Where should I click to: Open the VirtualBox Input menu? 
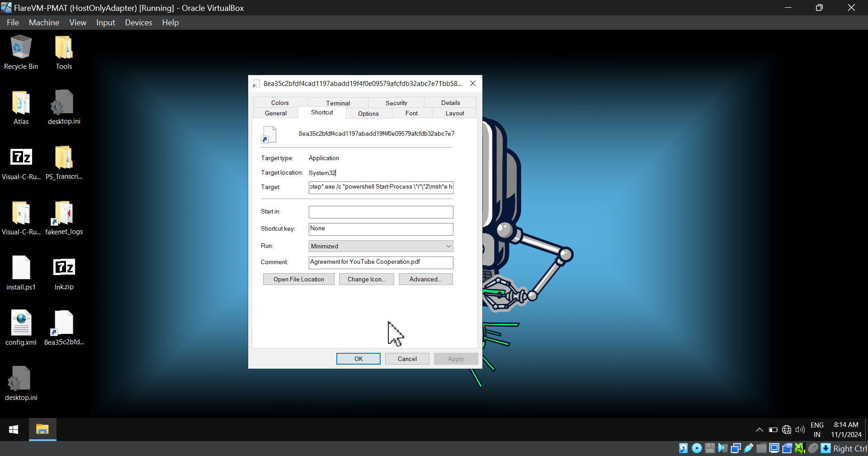pos(105,23)
